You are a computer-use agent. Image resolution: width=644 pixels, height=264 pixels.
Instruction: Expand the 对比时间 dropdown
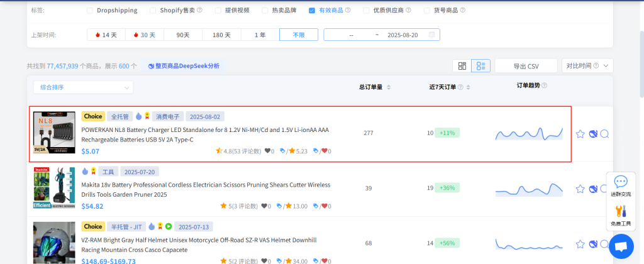[x=587, y=66]
